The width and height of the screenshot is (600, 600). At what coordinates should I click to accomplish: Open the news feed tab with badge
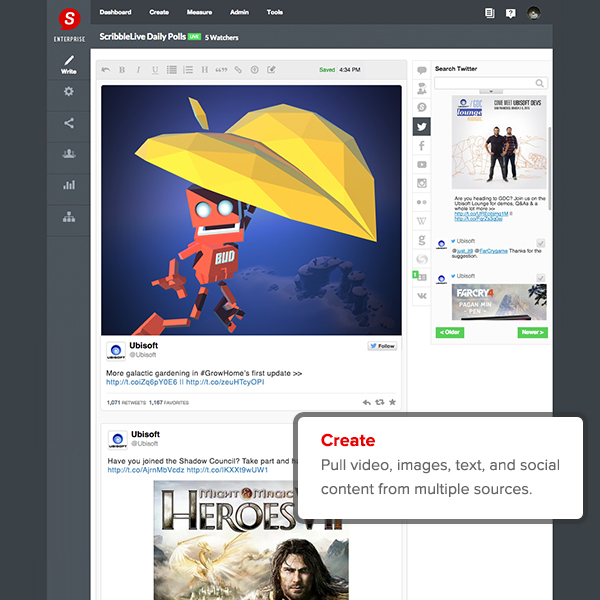coord(421,277)
